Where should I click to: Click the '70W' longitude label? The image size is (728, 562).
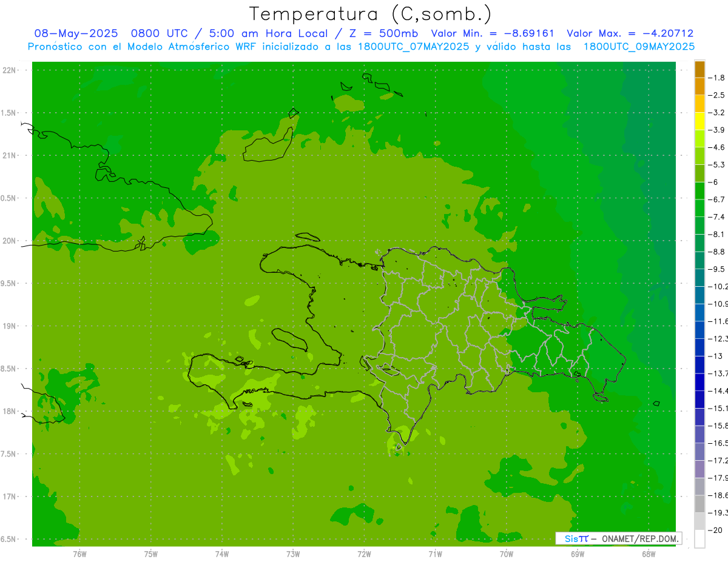(506, 554)
